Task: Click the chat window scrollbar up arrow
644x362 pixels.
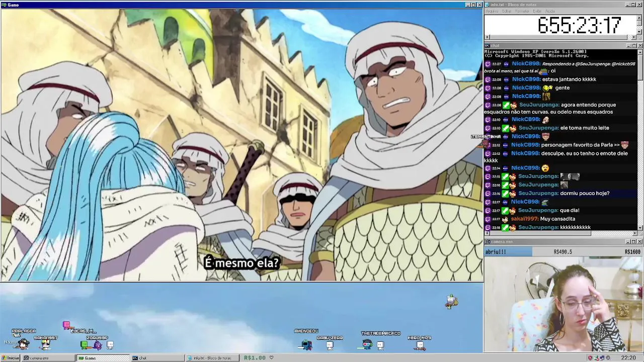Action: pyautogui.click(x=640, y=52)
